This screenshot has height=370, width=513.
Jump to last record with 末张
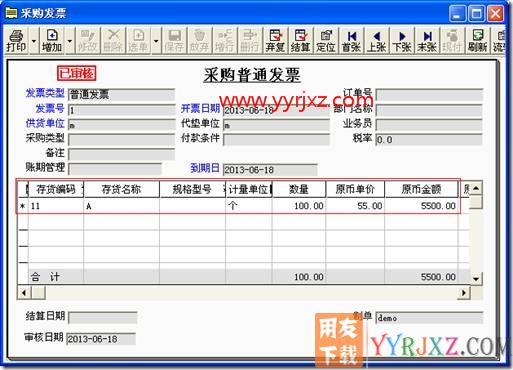(x=427, y=40)
